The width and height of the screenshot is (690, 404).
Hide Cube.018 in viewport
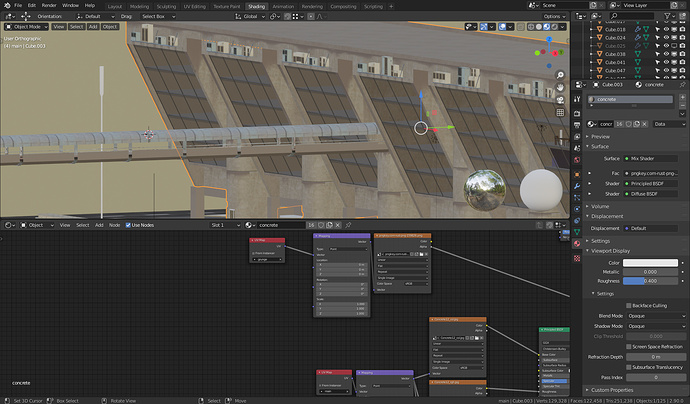[x=666, y=29]
